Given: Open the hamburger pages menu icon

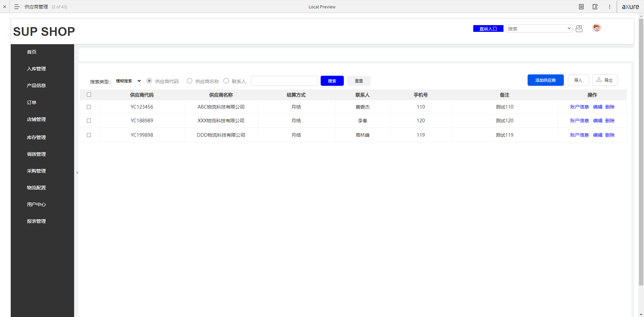Looking at the screenshot, I should coord(17,7).
